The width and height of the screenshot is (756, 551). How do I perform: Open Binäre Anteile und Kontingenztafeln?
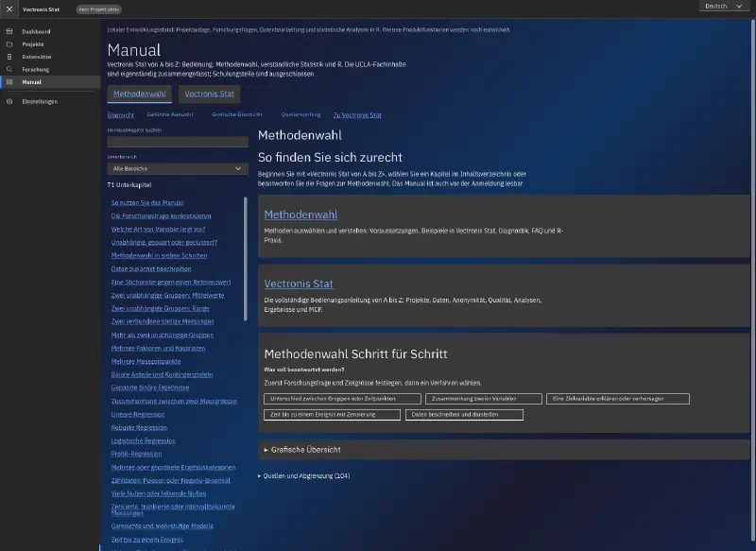162,374
